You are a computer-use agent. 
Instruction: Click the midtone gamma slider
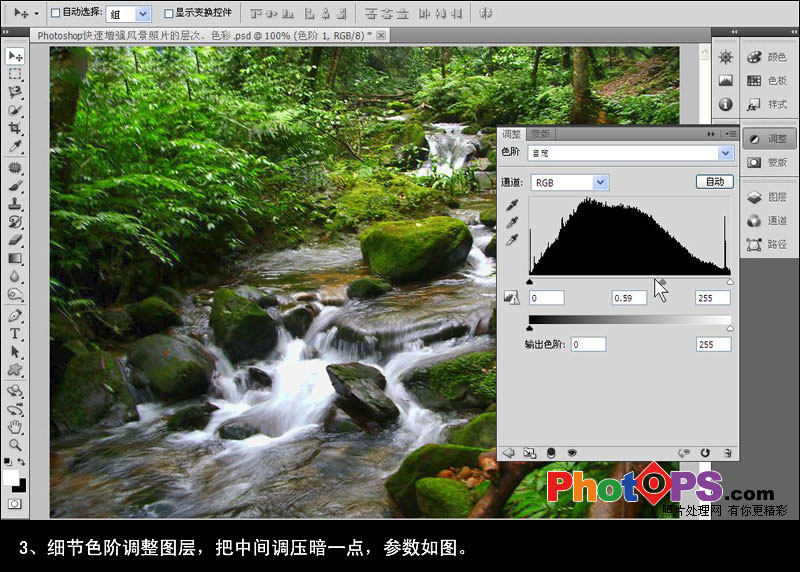point(662,282)
